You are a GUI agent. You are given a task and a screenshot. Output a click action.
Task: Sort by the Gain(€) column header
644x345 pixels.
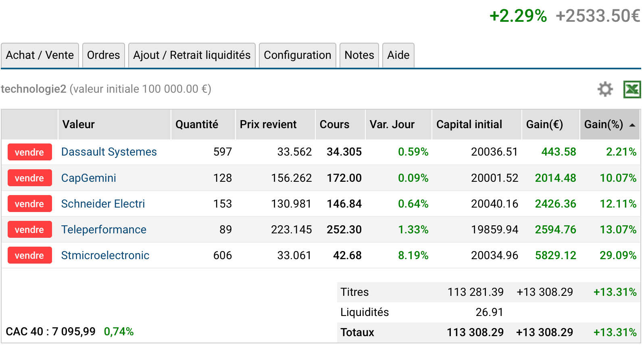click(551, 125)
